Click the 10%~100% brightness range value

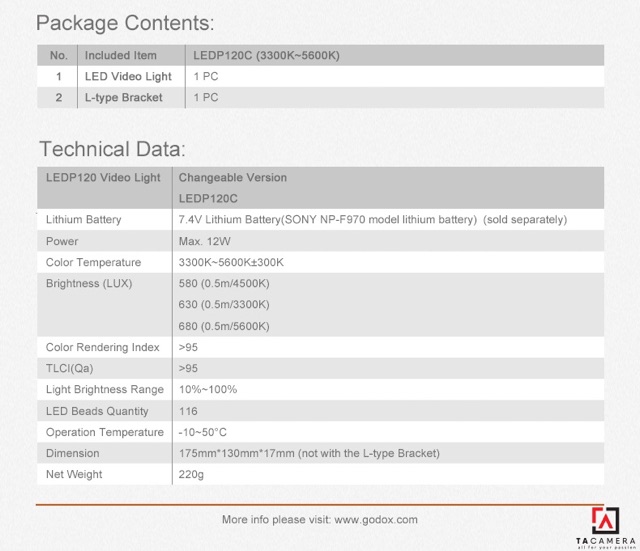coord(207,389)
